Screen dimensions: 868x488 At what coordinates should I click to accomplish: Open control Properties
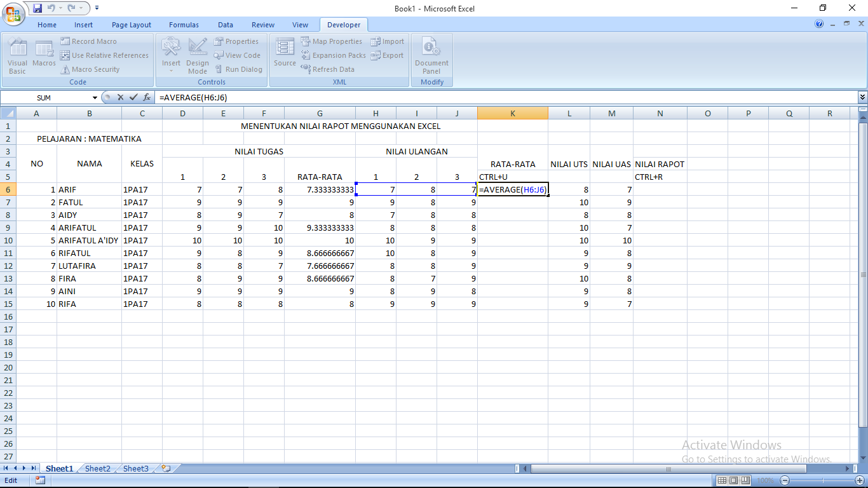pos(236,41)
